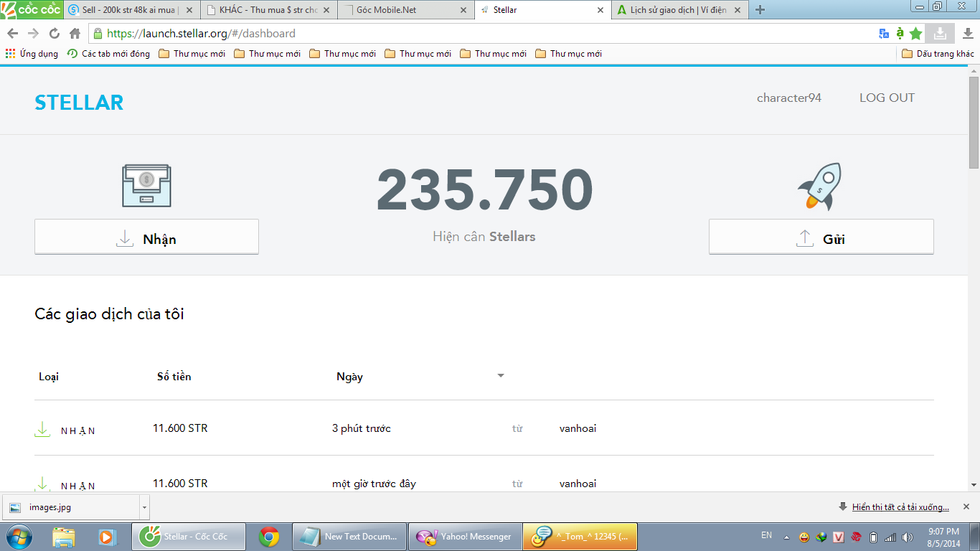
Task: Click the browser forward arrow
Action: (33, 33)
